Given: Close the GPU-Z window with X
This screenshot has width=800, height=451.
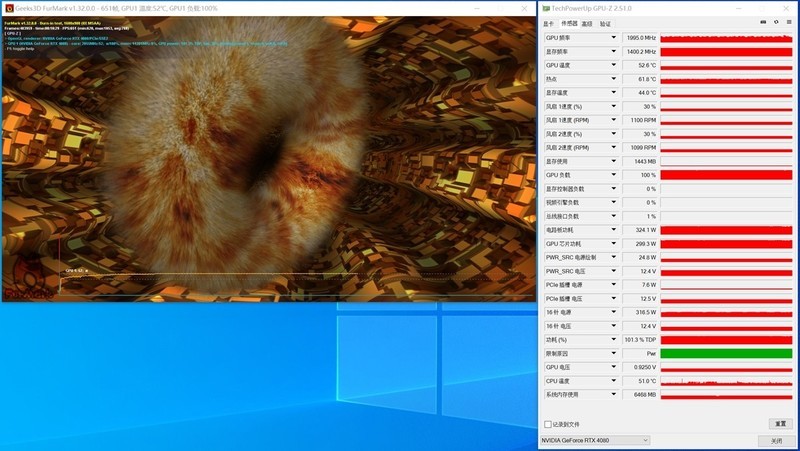Looking at the screenshot, I should pos(786,8).
